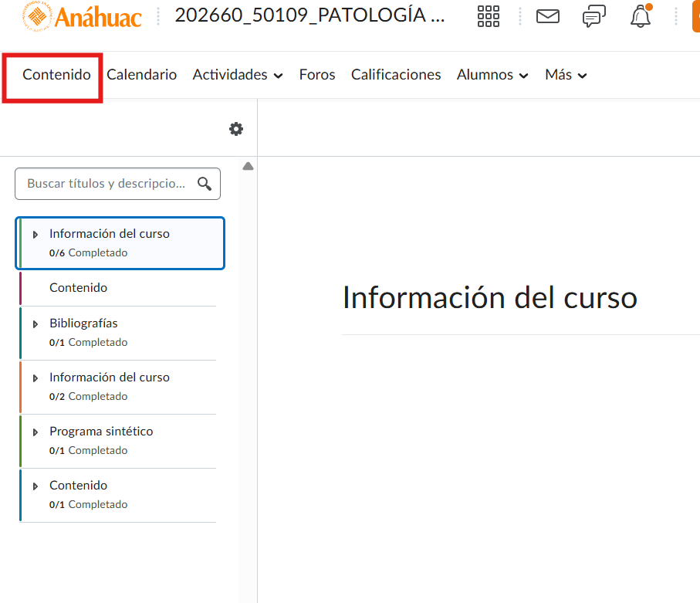700x603 pixels.
Task: Select the Contenido module without progress count
Action: click(x=118, y=288)
